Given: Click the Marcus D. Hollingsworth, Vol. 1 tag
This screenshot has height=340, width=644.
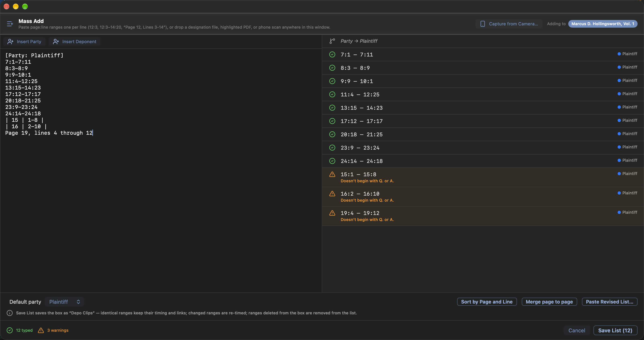Looking at the screenshot, I should (x=603, y=24).
